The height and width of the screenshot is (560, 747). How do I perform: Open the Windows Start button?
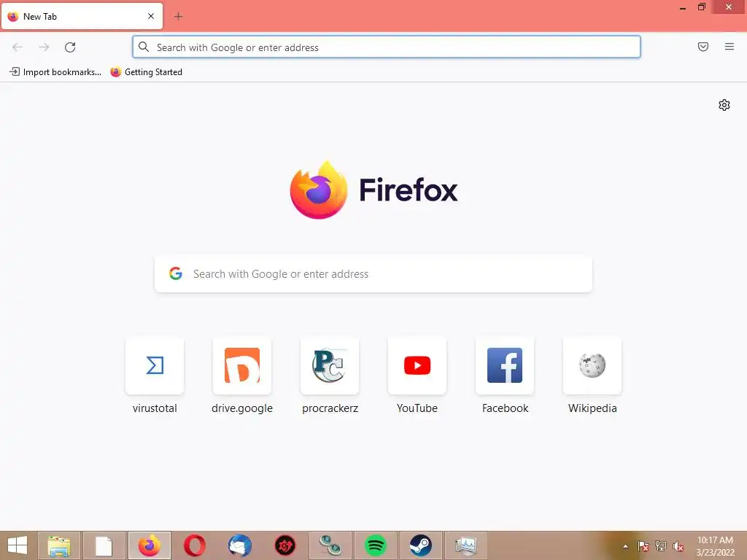click(18, 545)
